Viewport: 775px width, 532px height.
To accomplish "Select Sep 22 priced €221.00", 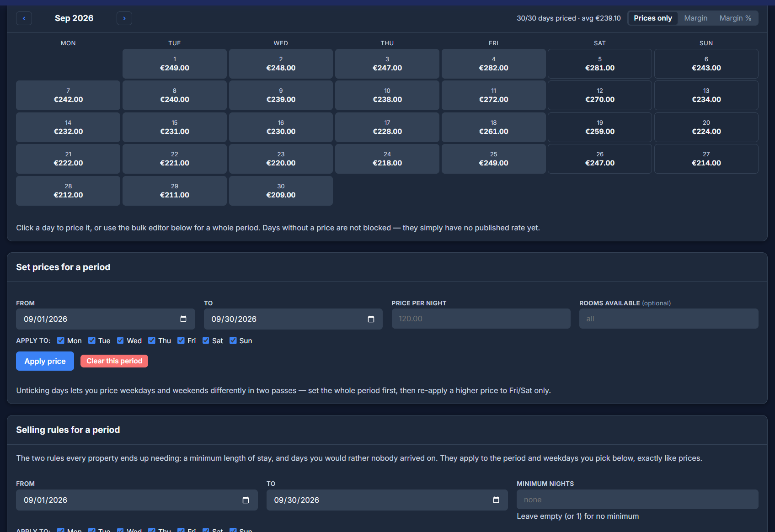I will point(175,159).
